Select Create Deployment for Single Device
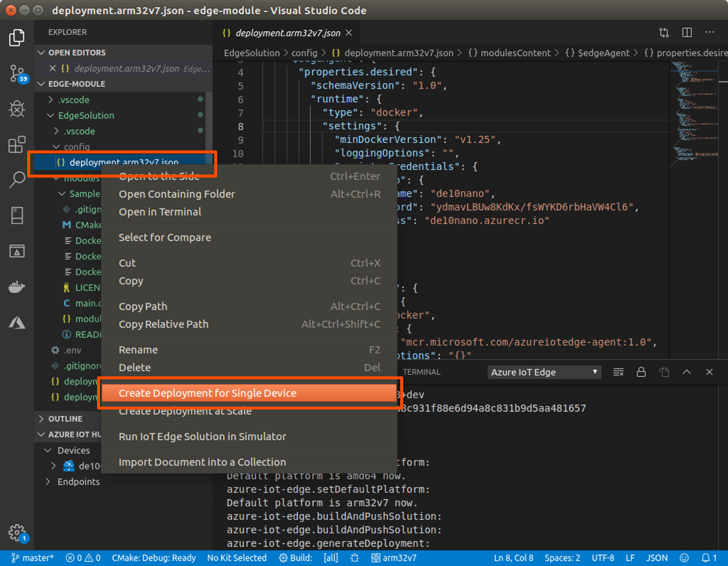This screenshot has height=566, width=728. point(207,393)
